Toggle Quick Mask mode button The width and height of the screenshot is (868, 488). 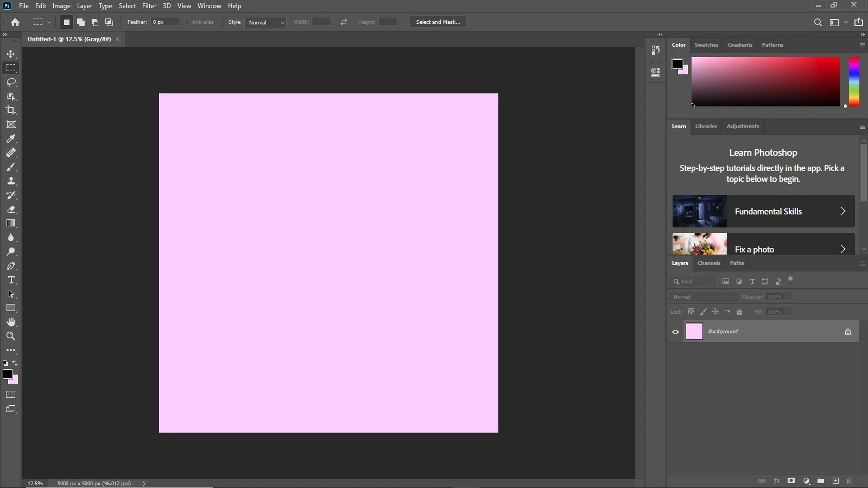(x=11, y=395)
